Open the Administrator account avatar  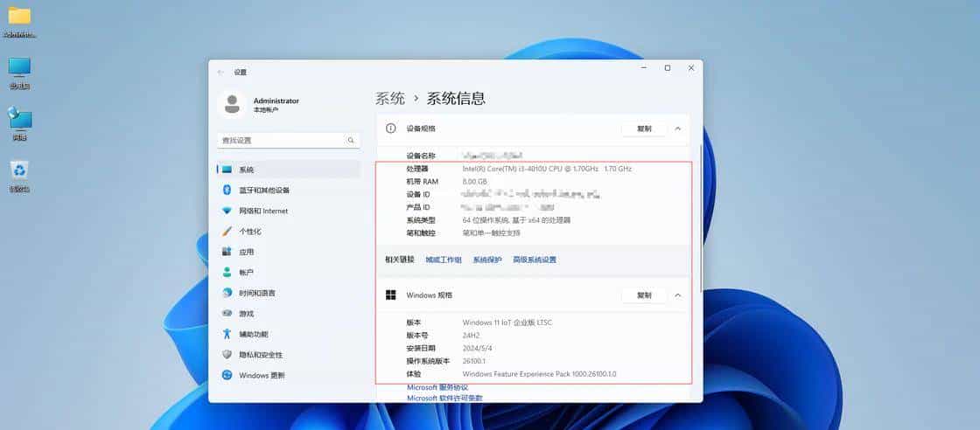(x=232, y=104)
